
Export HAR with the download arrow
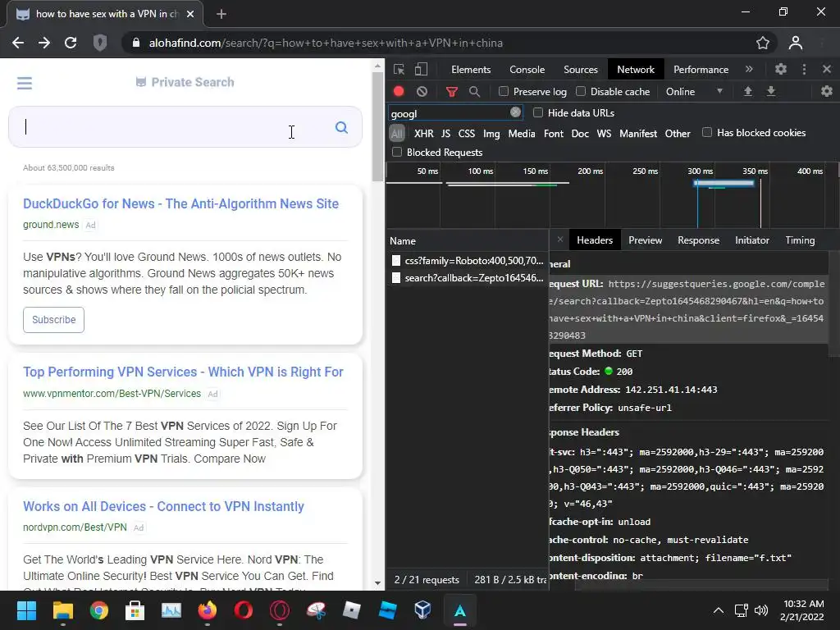(771, 92)
